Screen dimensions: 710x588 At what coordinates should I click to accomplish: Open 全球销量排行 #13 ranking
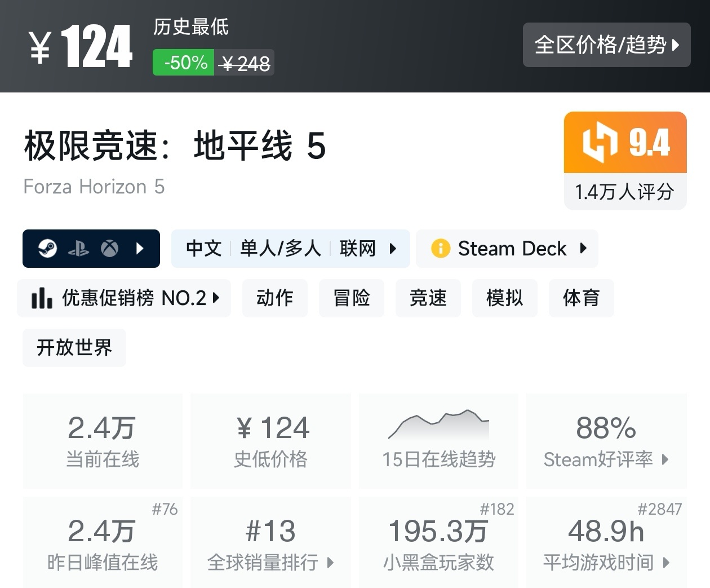(270, 543)
